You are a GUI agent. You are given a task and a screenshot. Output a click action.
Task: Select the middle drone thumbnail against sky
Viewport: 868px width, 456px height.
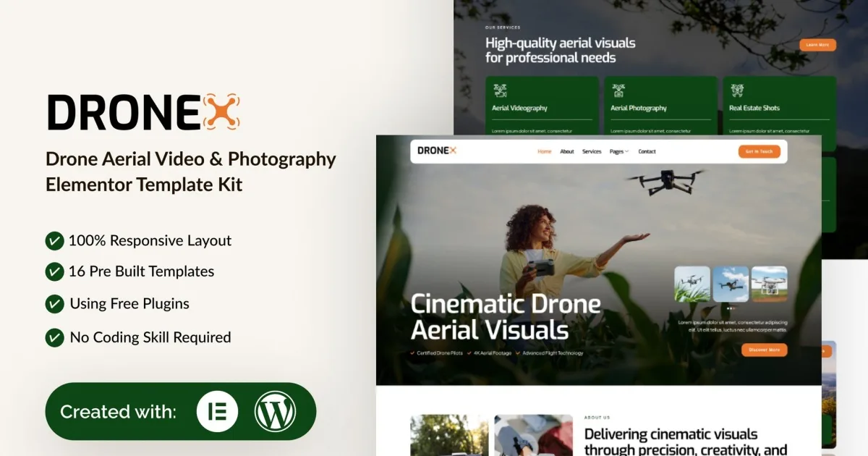tap(731, 284)
